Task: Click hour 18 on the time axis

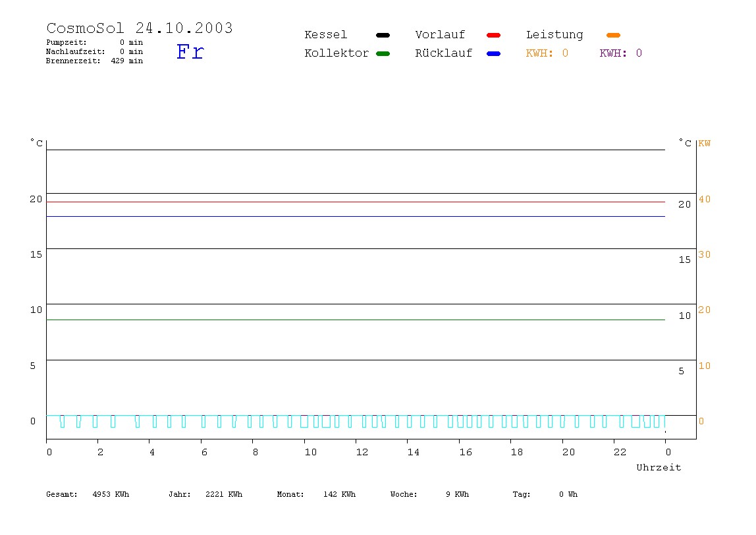Action: [517, 452]
